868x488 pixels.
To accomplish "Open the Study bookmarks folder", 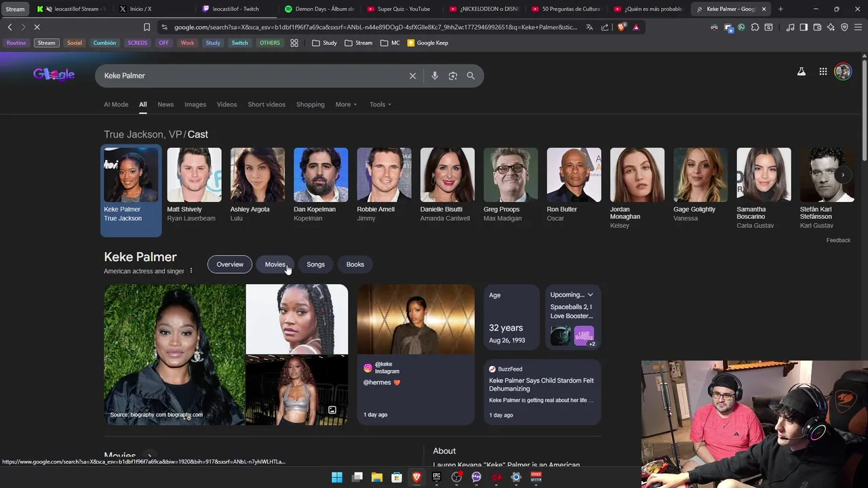I will coord(324,43).
